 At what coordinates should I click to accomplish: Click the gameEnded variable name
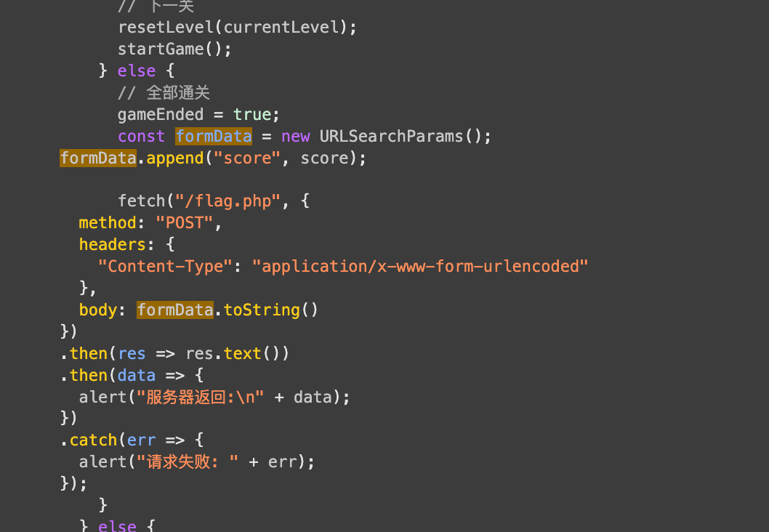click(161, 115)
